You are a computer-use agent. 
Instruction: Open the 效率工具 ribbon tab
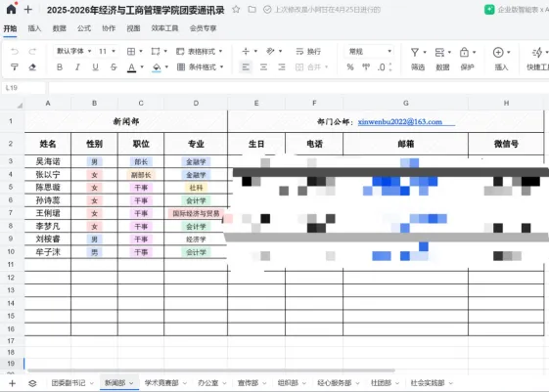coord(164,28)
